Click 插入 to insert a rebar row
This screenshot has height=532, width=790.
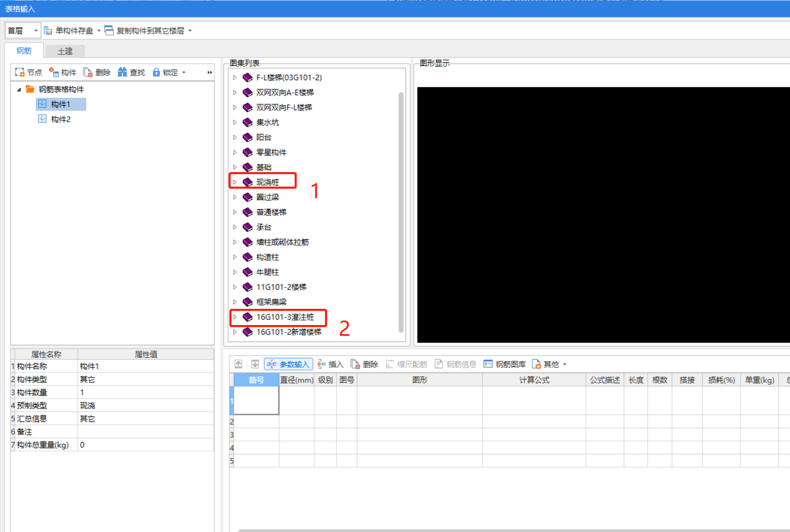click(x=331, y=365)
